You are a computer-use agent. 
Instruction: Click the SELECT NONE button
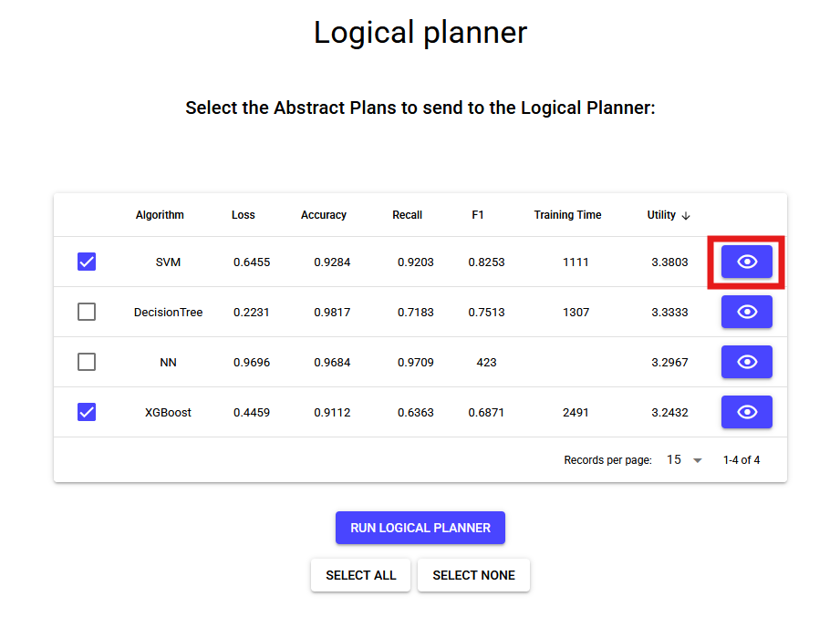click(473, 575)
